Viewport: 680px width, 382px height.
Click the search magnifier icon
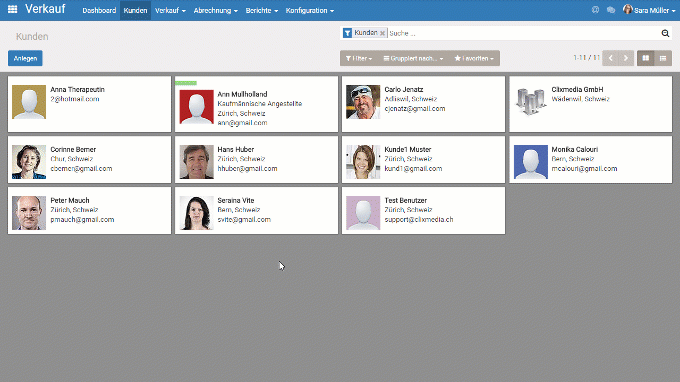pyautogui.click(x=665, y=33)
